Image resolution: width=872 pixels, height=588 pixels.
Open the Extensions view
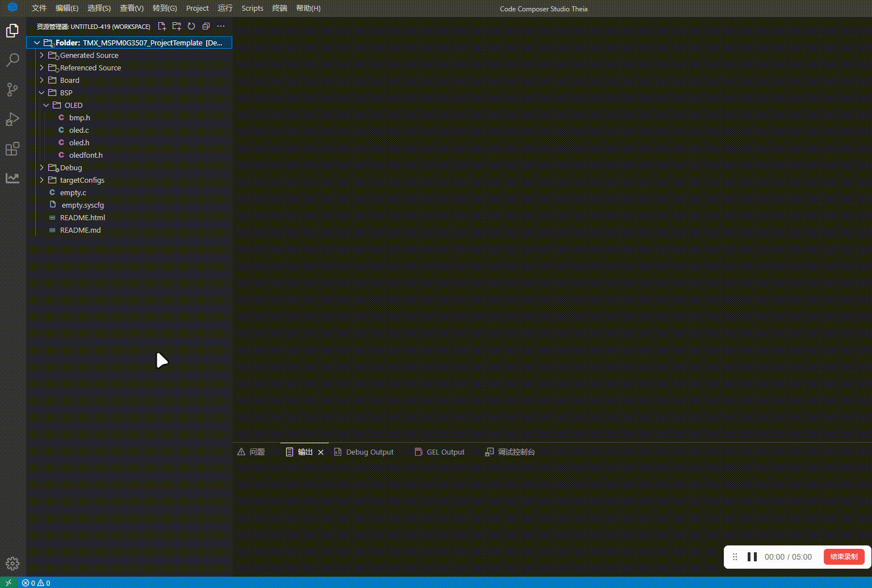click(12, 149)
